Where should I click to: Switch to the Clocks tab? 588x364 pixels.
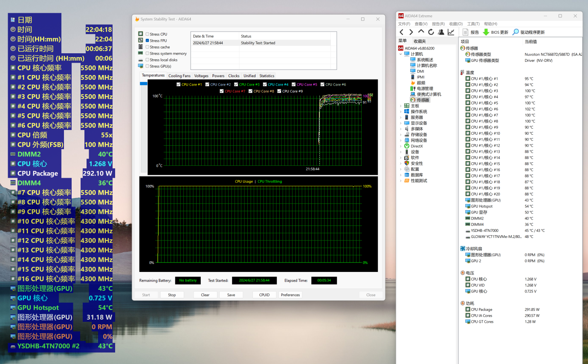pyautogui.click(x=234, y=76)
